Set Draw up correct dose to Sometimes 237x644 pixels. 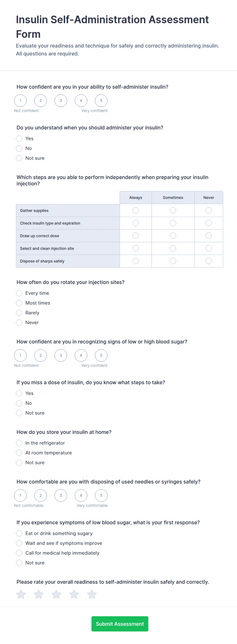173,236
